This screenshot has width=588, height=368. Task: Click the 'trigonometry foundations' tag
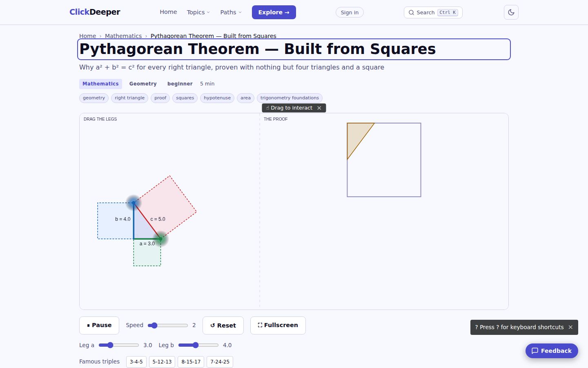pos(290,98)
